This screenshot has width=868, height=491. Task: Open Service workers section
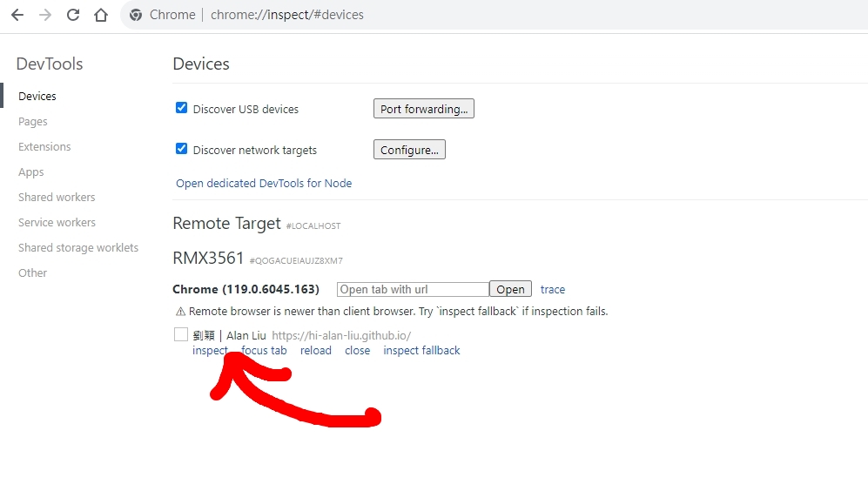pyautogui.click(x=57, y=223)
